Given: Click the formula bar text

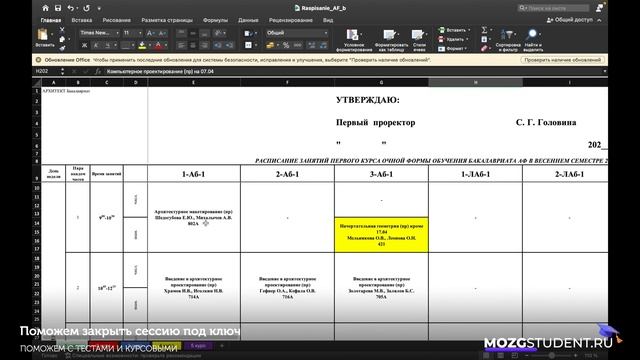Looking at the screenshot, I should (160, 71).
